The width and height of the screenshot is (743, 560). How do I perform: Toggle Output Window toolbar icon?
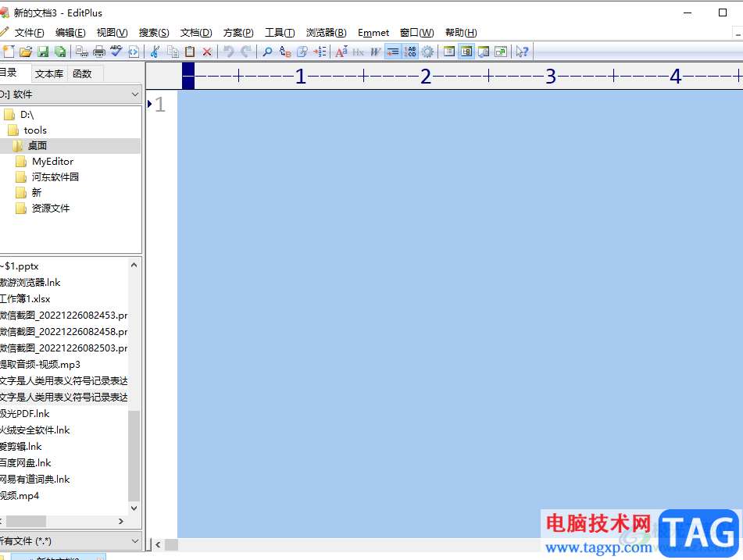tap(484, 52)
